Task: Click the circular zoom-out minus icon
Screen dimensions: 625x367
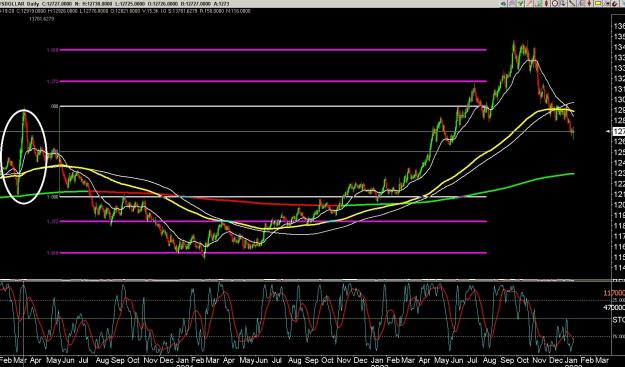Action: [555, 4]
